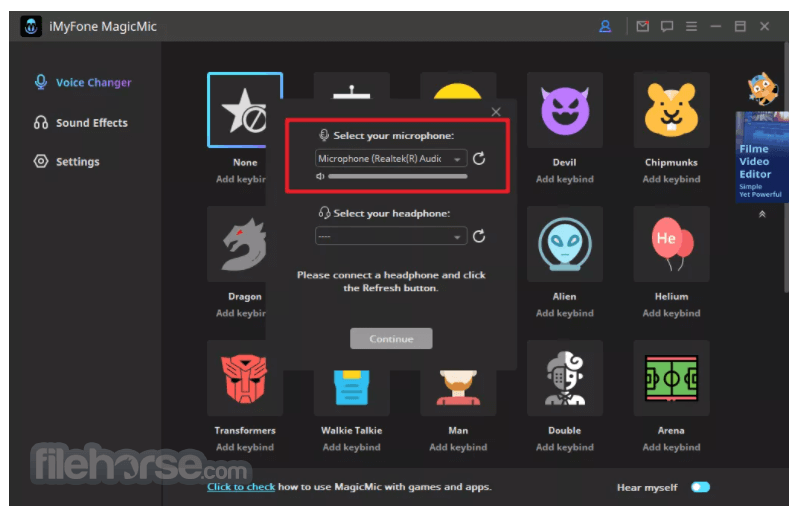Click the Continue button
The width and height of the screenshot is (798, 515).
391,338
